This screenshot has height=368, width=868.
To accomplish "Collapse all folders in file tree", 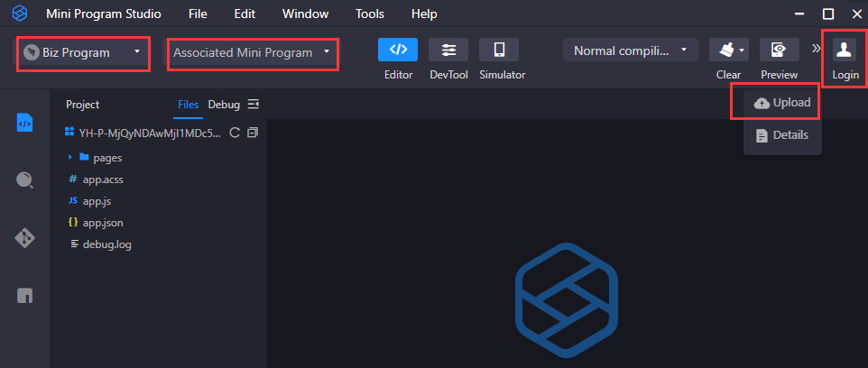I will tap(253, 133).
